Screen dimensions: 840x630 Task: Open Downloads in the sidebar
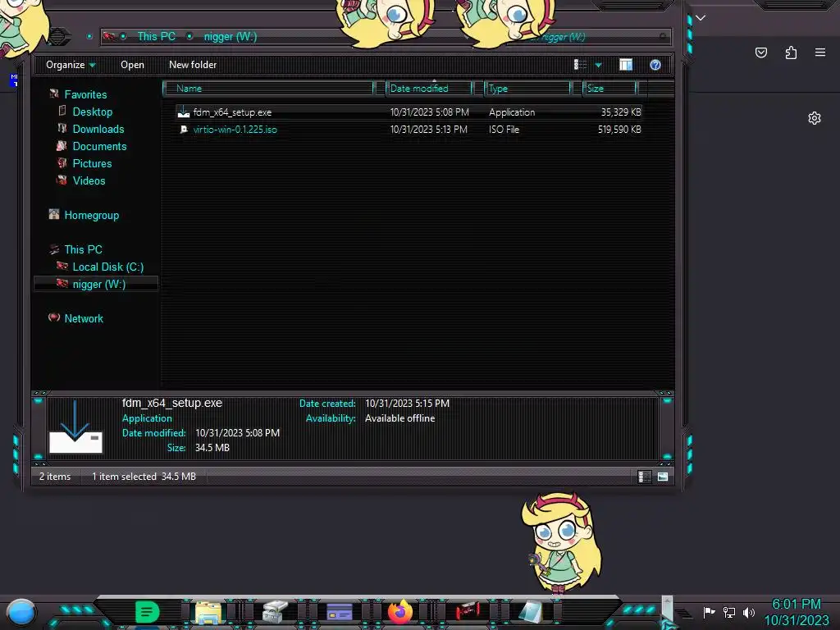coord(98,129)
